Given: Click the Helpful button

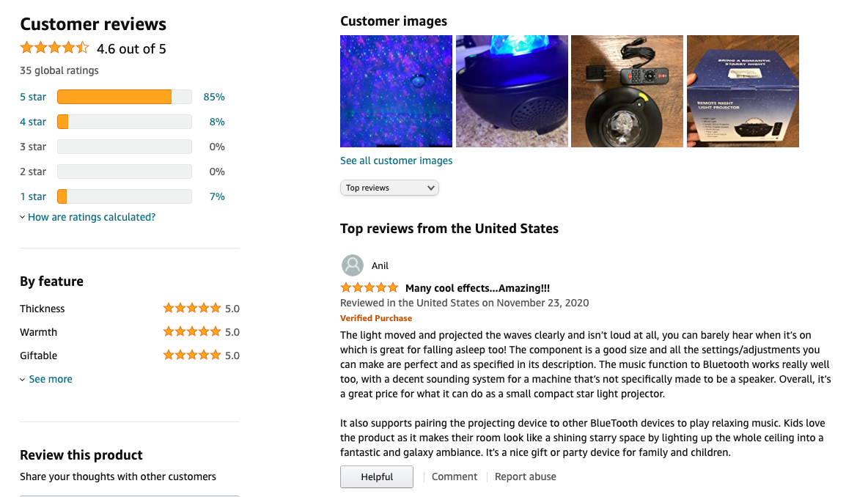Looking at the screenshot, I should pos(376,476).
